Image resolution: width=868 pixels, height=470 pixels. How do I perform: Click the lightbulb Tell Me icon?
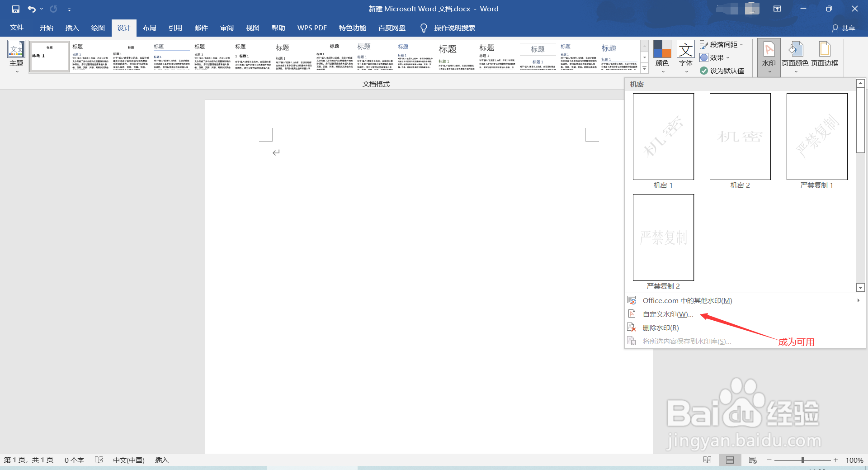[424, 28]
